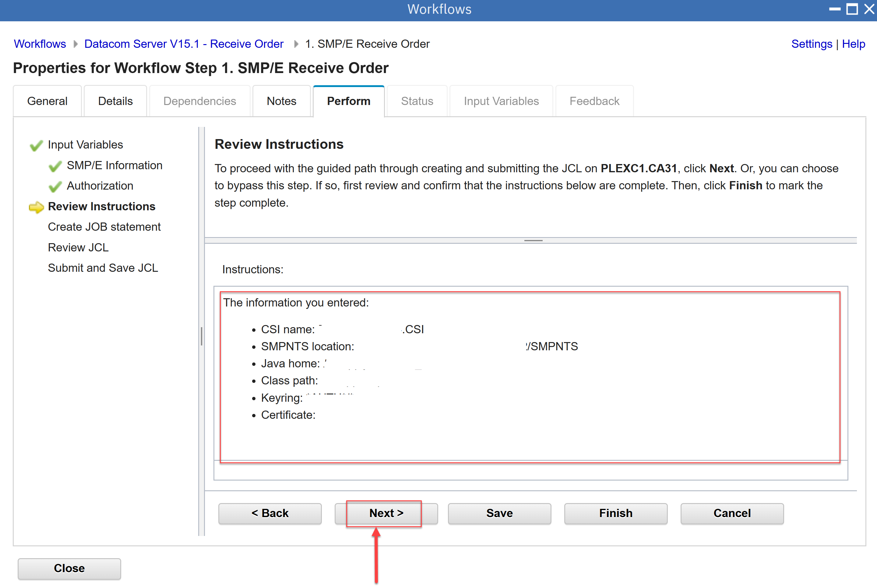Click the Finish button
The image size is (877, 588).
(x=615, y=513)
